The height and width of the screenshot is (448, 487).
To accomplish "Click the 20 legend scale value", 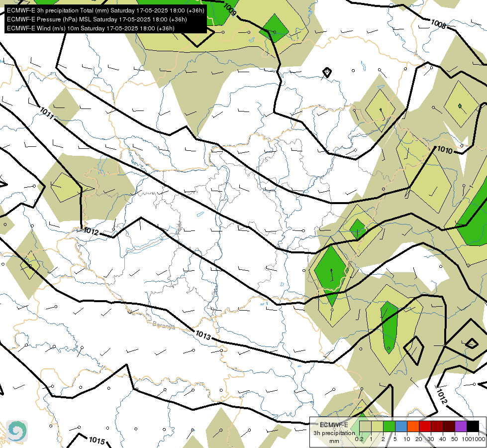I will coord(419,439).
